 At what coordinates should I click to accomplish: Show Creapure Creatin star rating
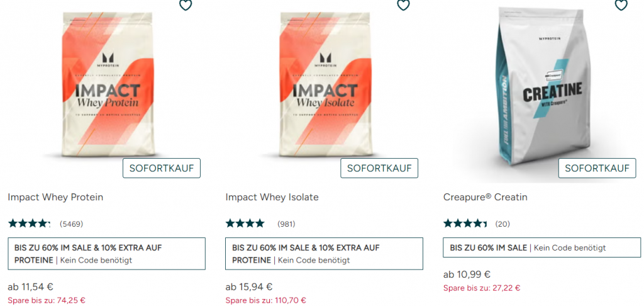click(465, 224)
